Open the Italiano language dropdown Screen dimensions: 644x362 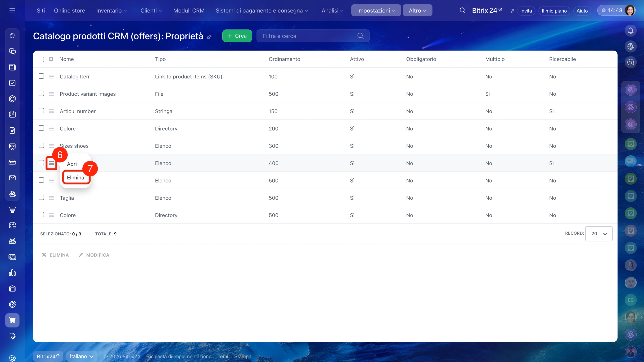tap(82, 356)
